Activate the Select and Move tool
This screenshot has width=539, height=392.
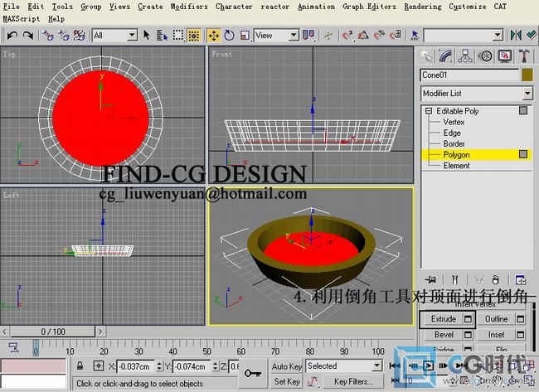[x=213, y=35]
